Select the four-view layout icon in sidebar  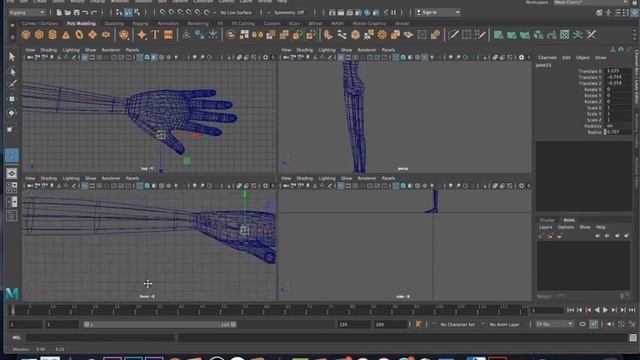(x=12, y=187)
